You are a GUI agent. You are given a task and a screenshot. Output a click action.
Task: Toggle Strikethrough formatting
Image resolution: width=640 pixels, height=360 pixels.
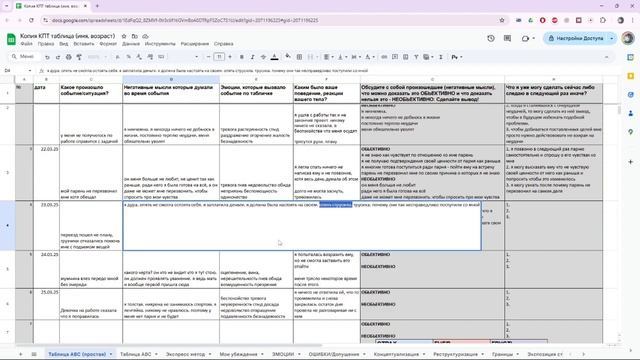click(263, 57)
